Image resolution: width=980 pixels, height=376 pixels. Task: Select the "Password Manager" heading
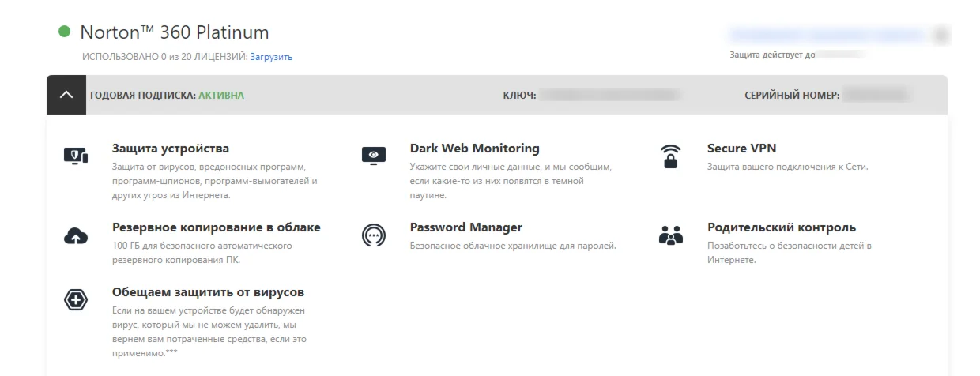coord(465,227)
